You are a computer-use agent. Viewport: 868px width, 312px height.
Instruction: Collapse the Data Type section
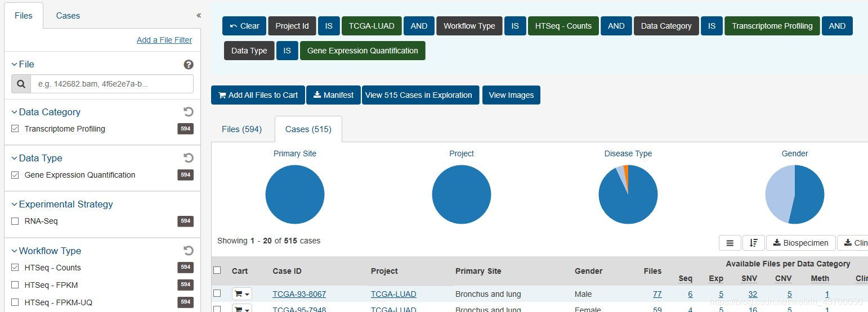37,158
